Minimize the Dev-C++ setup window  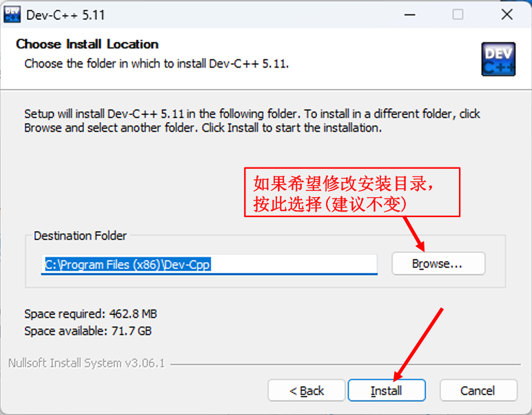(x=409, y=14)
